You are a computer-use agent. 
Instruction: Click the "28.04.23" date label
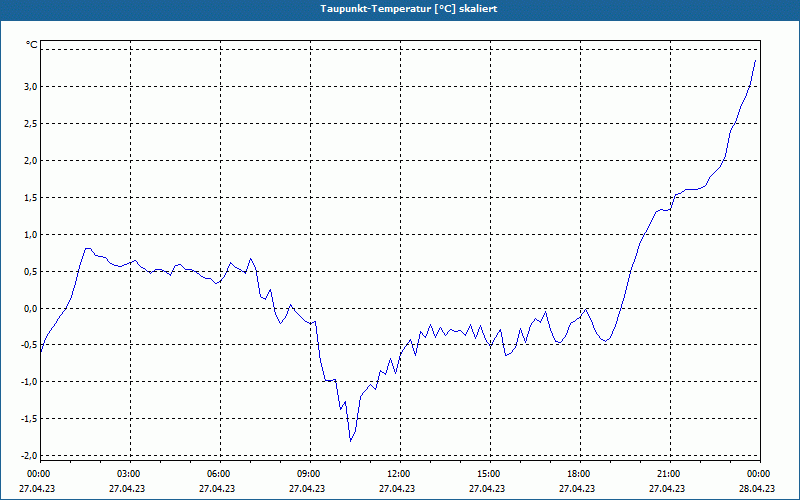tap(757, 488)
